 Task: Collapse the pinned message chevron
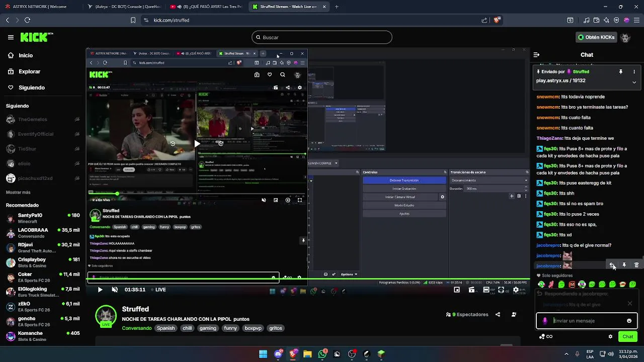(634, 82)
